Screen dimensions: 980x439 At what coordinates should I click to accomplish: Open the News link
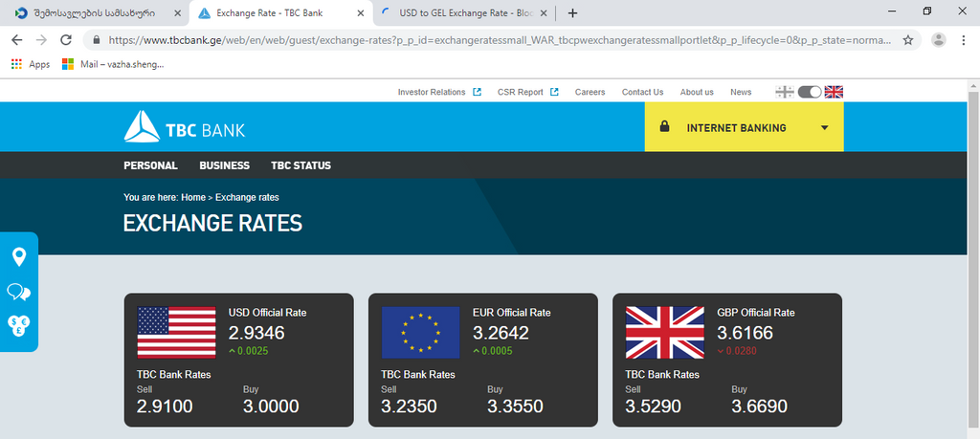click(x=741, y=92)
